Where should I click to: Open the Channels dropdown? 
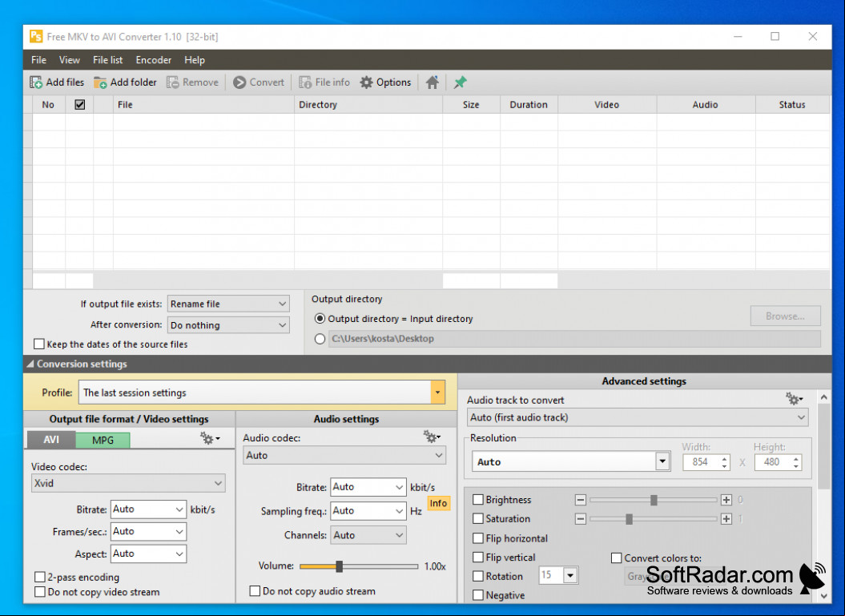[368, 535]
